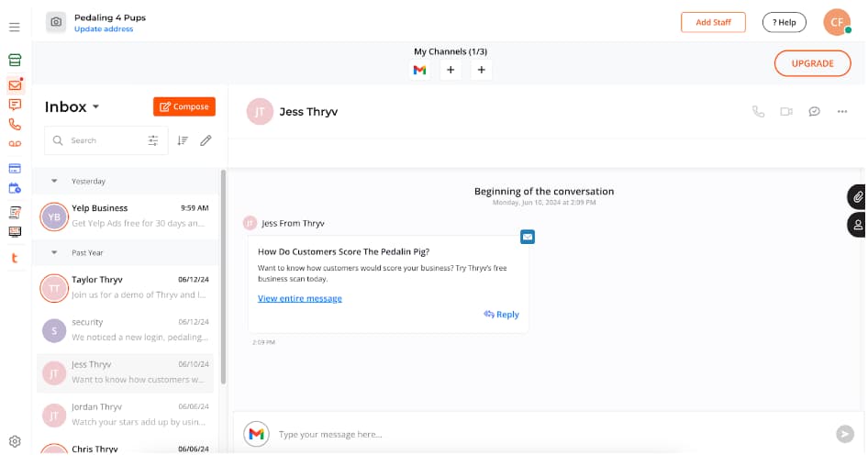Click the Jess From Thryv sender name

tap(293, 223)
